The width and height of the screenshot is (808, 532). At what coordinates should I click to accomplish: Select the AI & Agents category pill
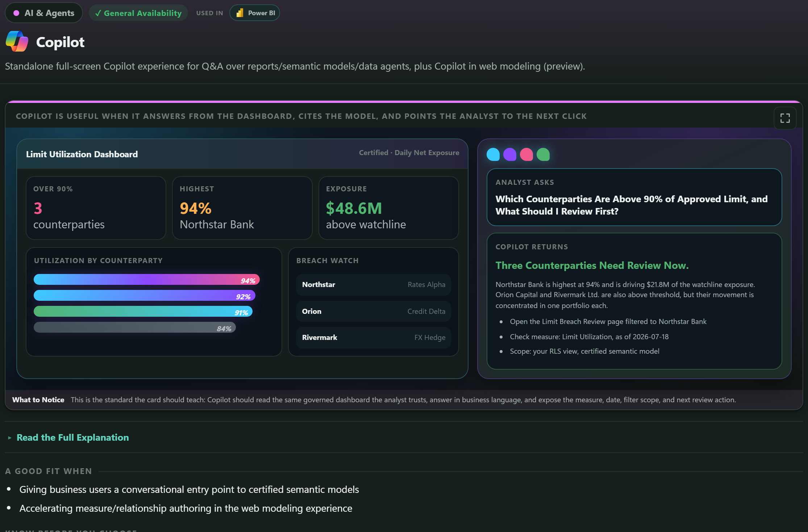(x=44, y=13)
